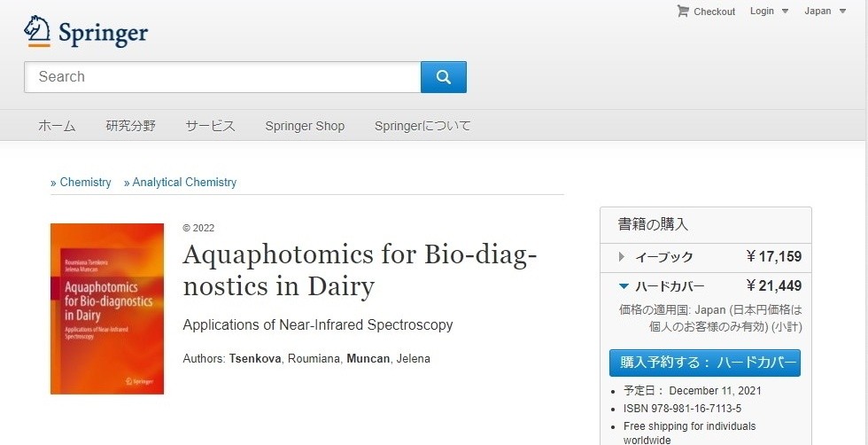
Task: Click the orange book cover thumbnail
Action: [x=107, y=308]
